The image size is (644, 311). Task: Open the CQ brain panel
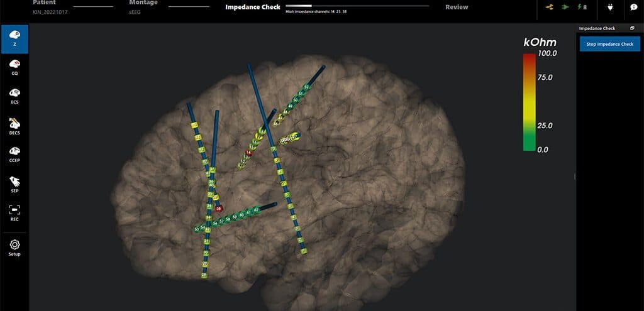point(15,67)
